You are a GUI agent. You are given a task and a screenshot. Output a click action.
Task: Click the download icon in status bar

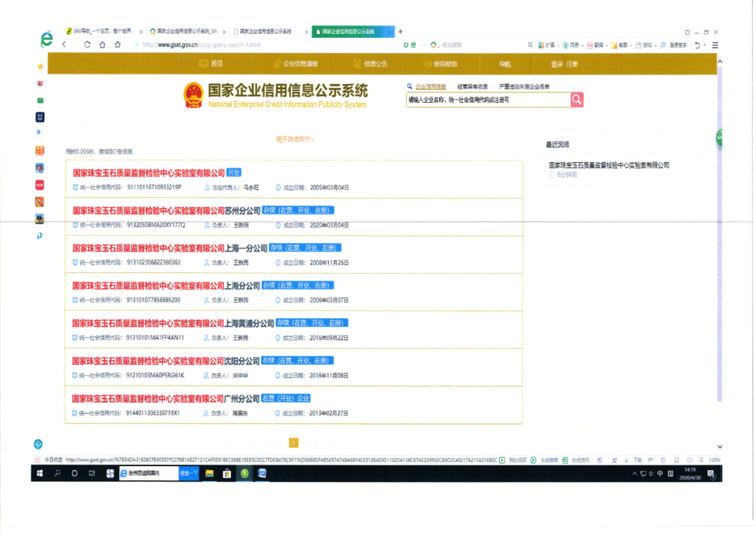click(x=626, y=461)
